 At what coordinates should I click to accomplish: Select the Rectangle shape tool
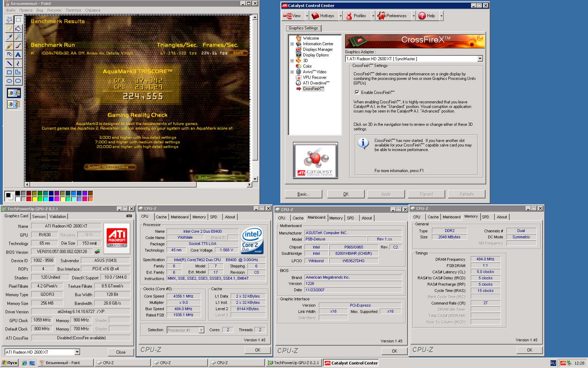(x=9, y=72)
